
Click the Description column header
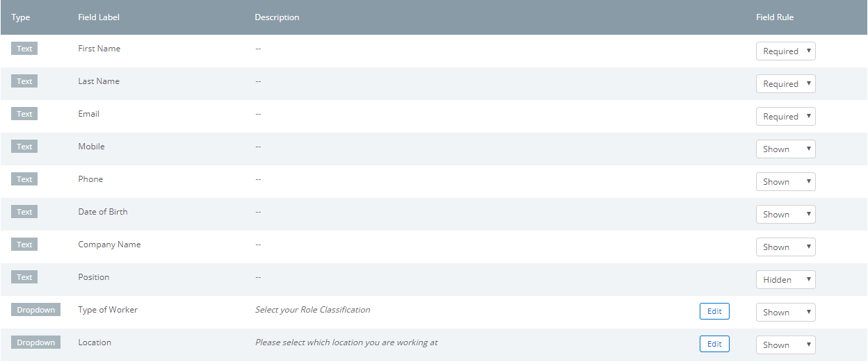point(277,17)
